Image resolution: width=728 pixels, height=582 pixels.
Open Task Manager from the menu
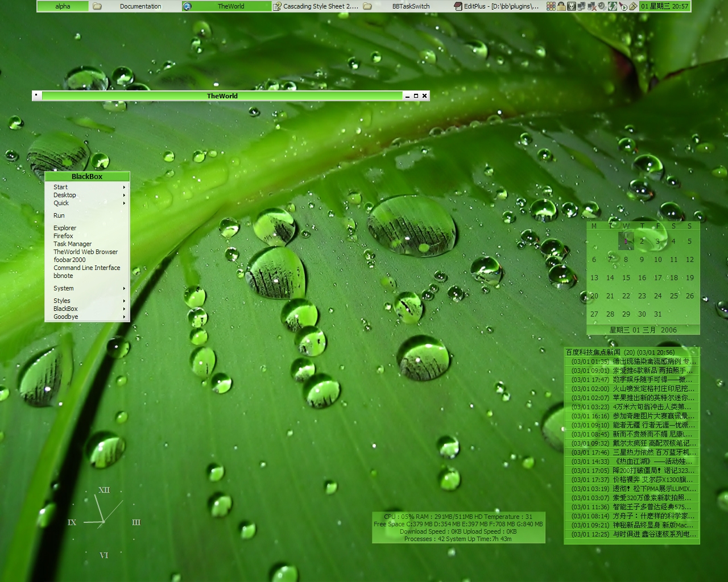[87, 244]
